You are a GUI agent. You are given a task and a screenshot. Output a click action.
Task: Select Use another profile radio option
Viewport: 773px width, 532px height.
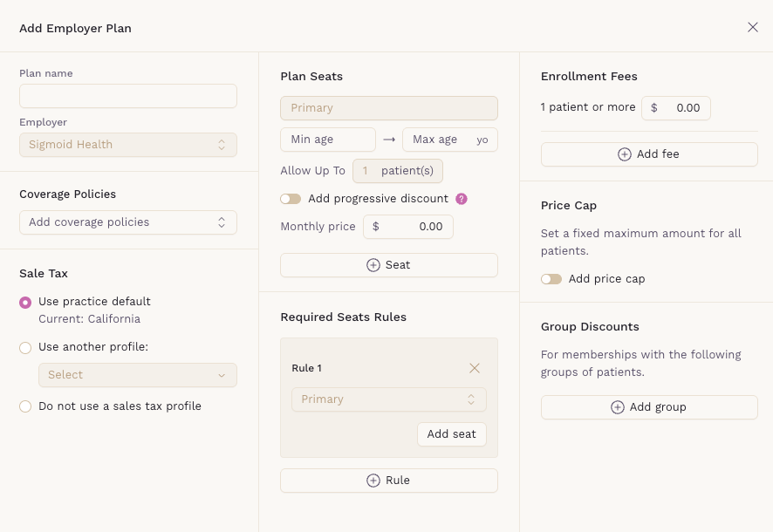tap(25, 347)
